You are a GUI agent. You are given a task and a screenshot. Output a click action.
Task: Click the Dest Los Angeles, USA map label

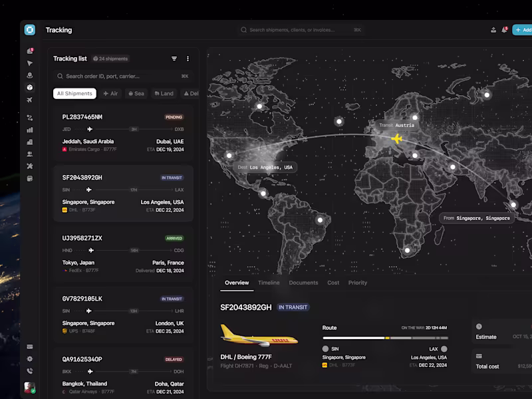[265, 168]
